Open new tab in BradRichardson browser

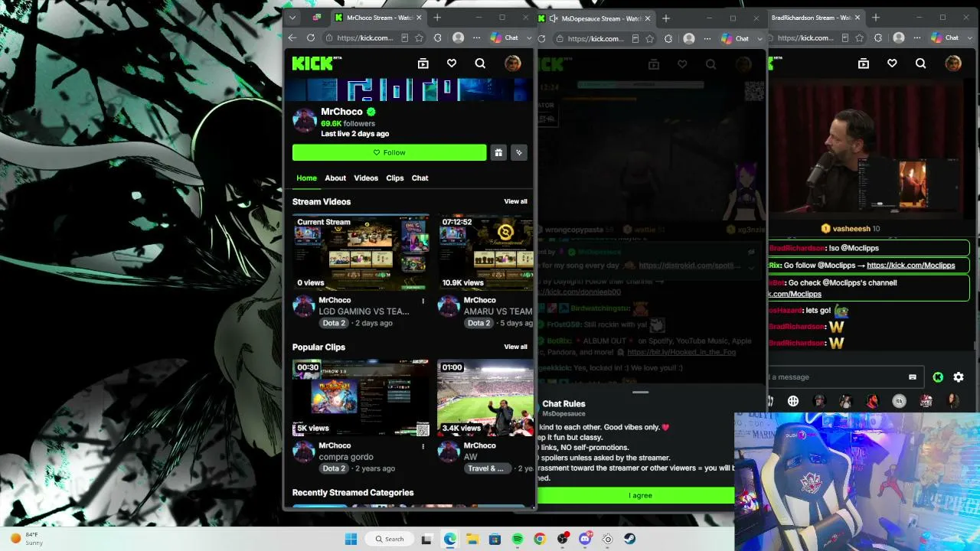click(x=875, y=18)
